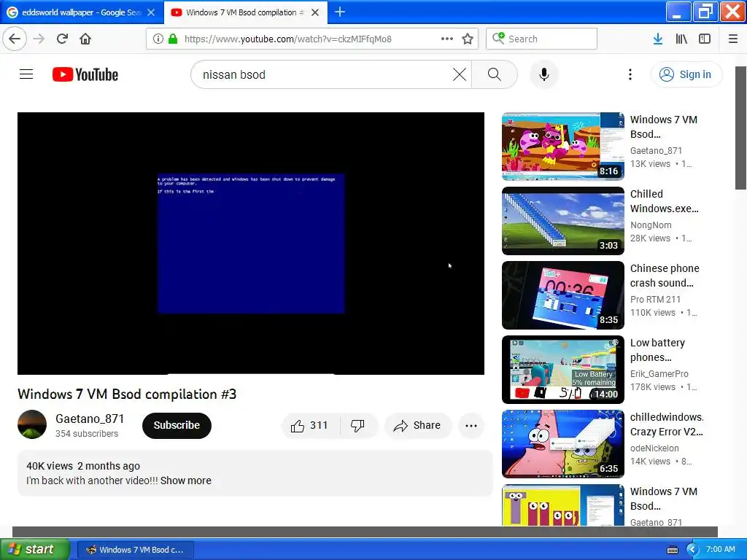This screenshot has width=747, height=560.
Task: Click Sign in button
Action: (x=686, y=74)
